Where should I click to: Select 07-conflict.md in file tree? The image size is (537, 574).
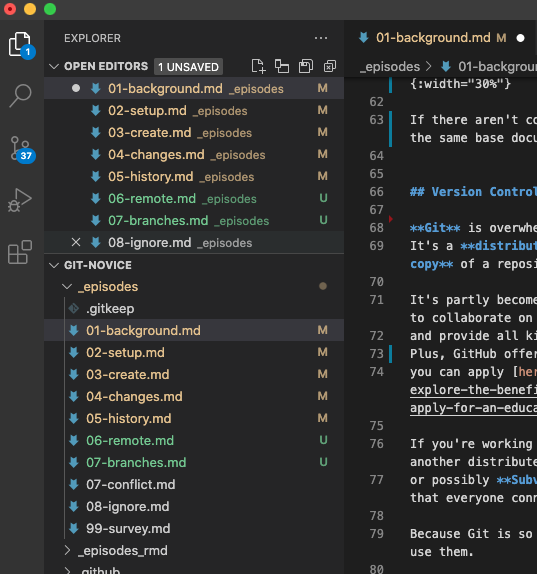(x=194, y=484)
